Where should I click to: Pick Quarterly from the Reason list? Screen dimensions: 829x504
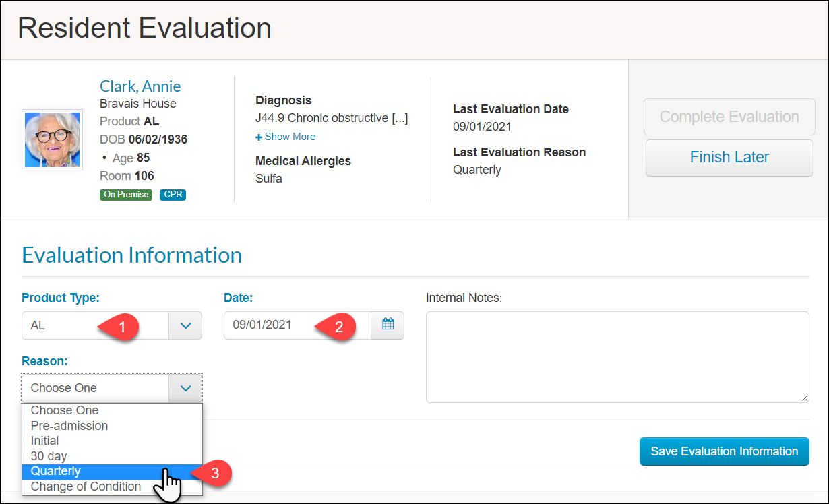[x=112, y=471]
